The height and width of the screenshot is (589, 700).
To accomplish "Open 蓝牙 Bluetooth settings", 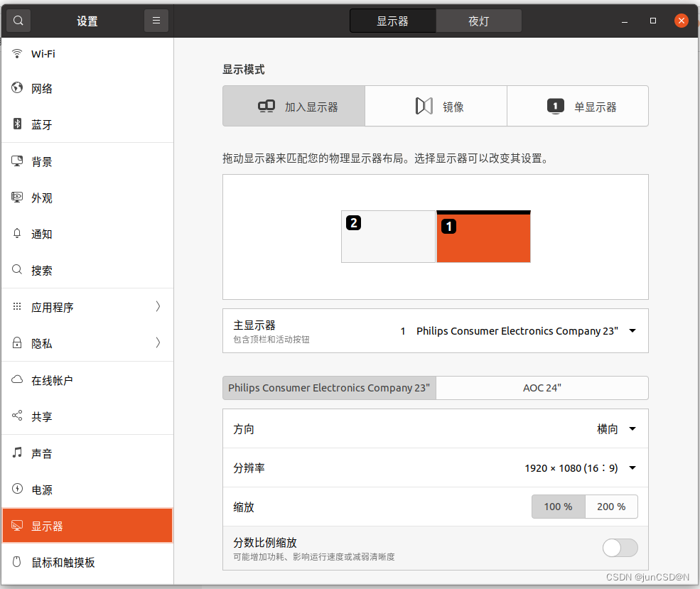I will point(87,124).
